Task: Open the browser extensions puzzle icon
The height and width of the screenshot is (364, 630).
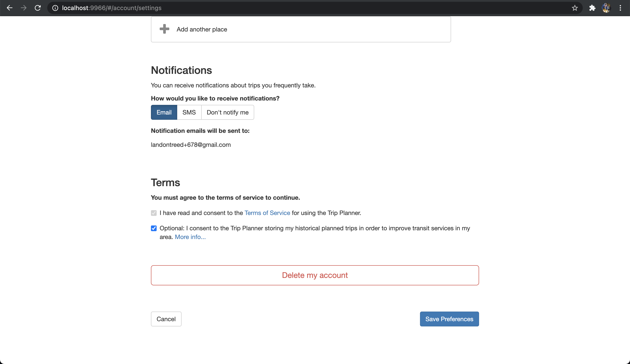Action: point(592,8)
